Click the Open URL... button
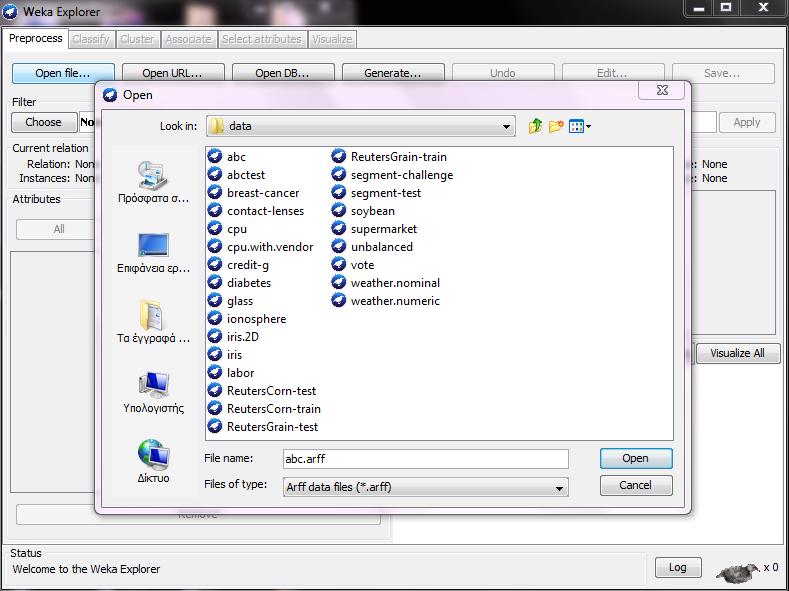 (173, 73)
